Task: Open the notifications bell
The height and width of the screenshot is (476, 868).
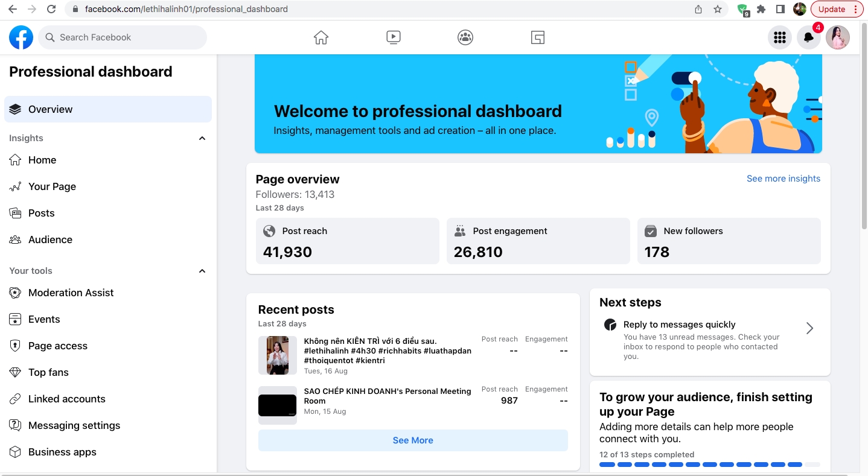Action: (809, 37)
